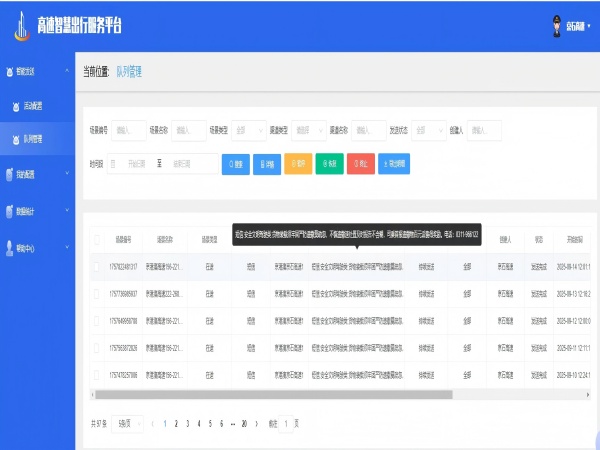Select the second submenu item in sidebar

[x=33, y=139]
